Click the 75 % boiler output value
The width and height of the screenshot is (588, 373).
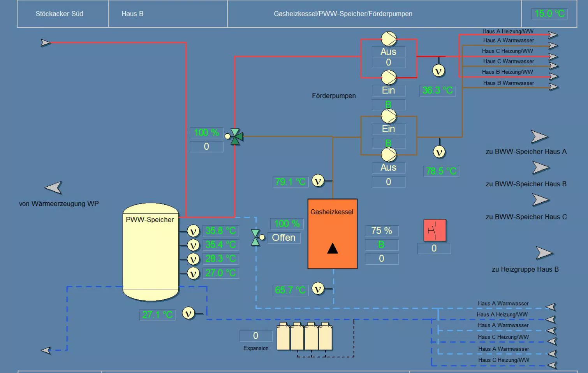(x=382, y=231)
